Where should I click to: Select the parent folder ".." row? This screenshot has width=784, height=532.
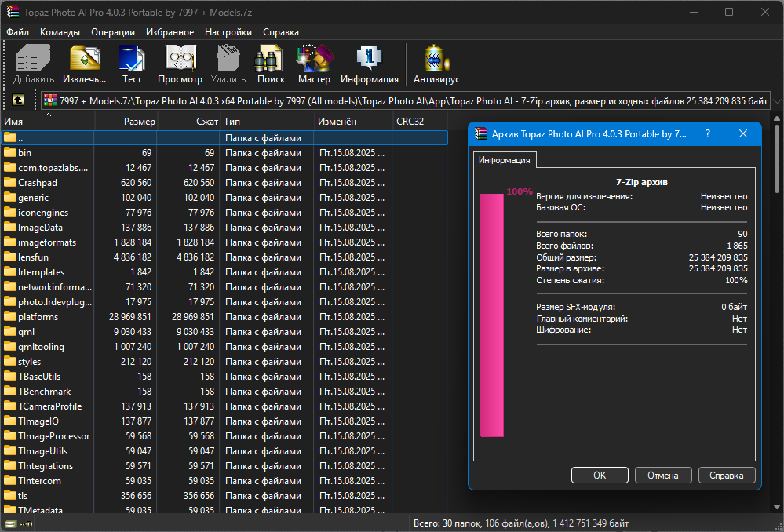click(224, 138)
